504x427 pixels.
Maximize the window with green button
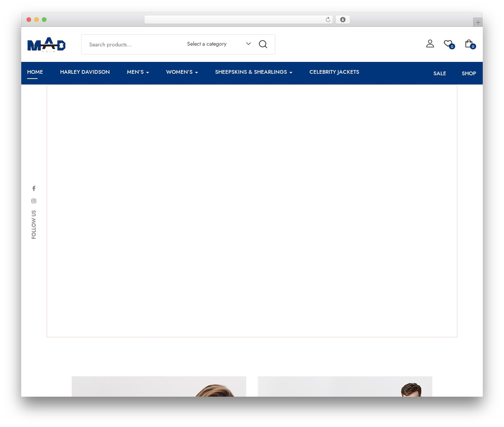44,20
